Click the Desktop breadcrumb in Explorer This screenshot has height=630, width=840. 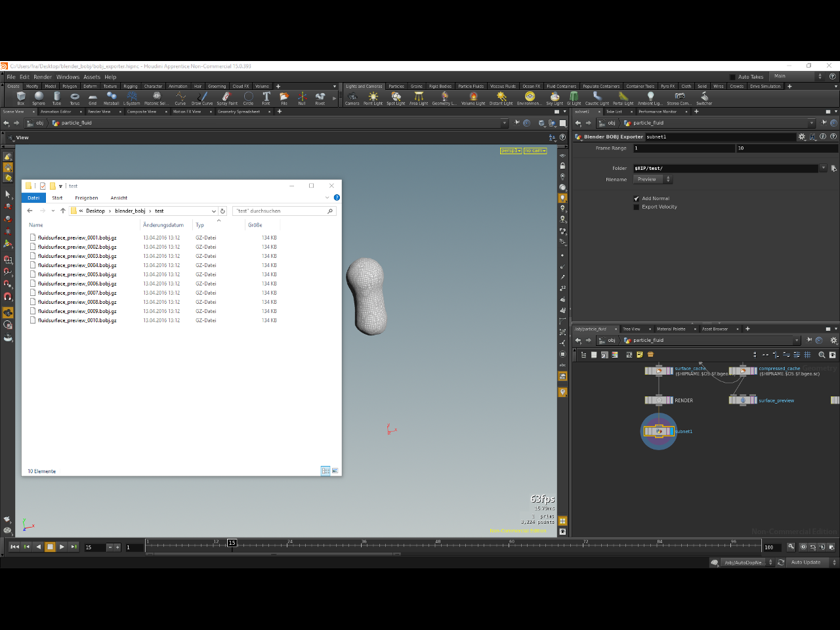click(x=94, y=211)
